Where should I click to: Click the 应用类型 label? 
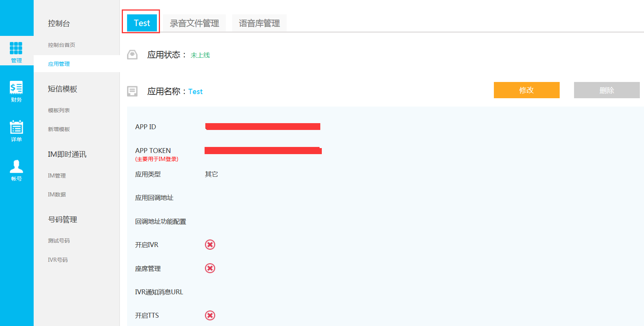[x=148, y=174]
